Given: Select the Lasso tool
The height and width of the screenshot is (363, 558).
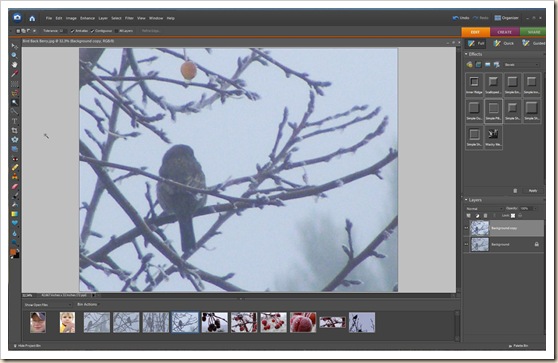Looking at the screenshot, I should coord(15,93).
